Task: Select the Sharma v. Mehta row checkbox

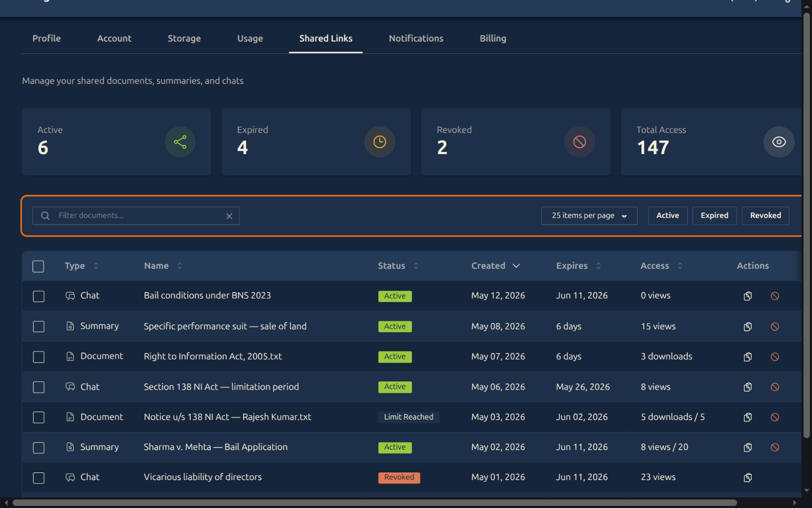Action: coord(39,448)
